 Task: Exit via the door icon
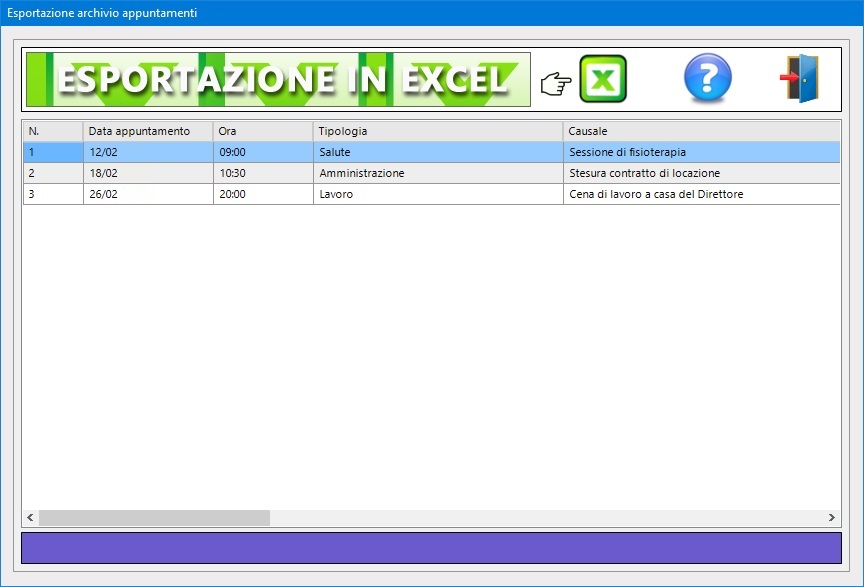pyautogui.click(x=799, y=78)
